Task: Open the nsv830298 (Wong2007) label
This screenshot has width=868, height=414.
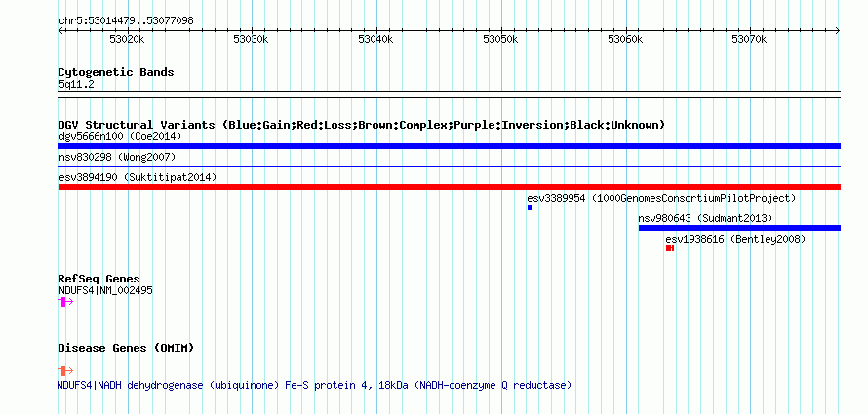Action: coord(117,157)
